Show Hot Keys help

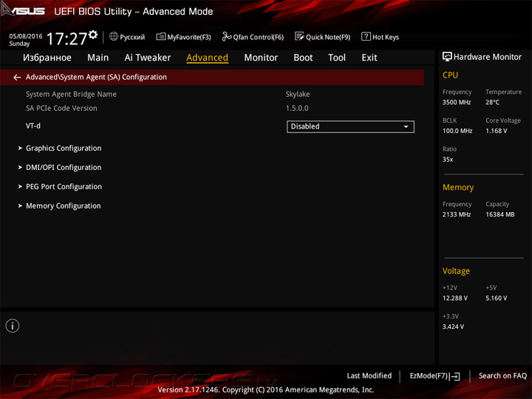[380, 37]
